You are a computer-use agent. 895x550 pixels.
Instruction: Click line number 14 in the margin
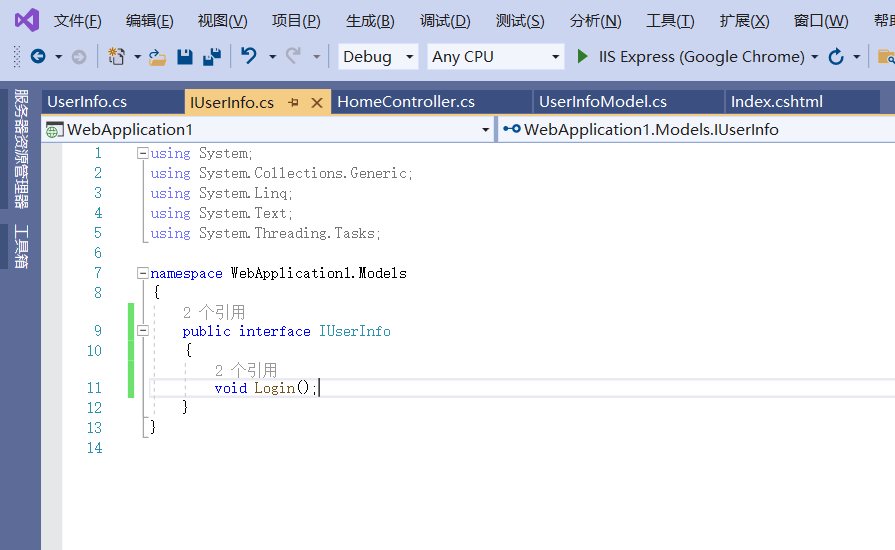(x=95, y=448)
